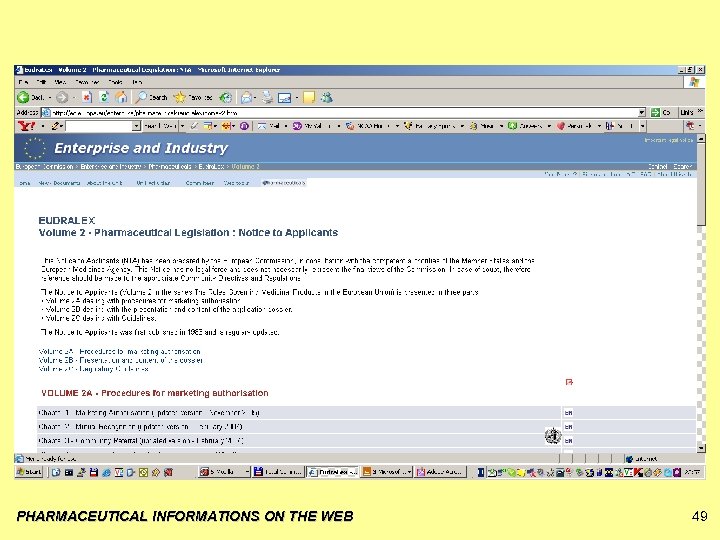The height and width of the screenshot is (540, 720).
Task: Click the Enterprise and Industry breadcrumb link
Action: (x=111, y=167)
